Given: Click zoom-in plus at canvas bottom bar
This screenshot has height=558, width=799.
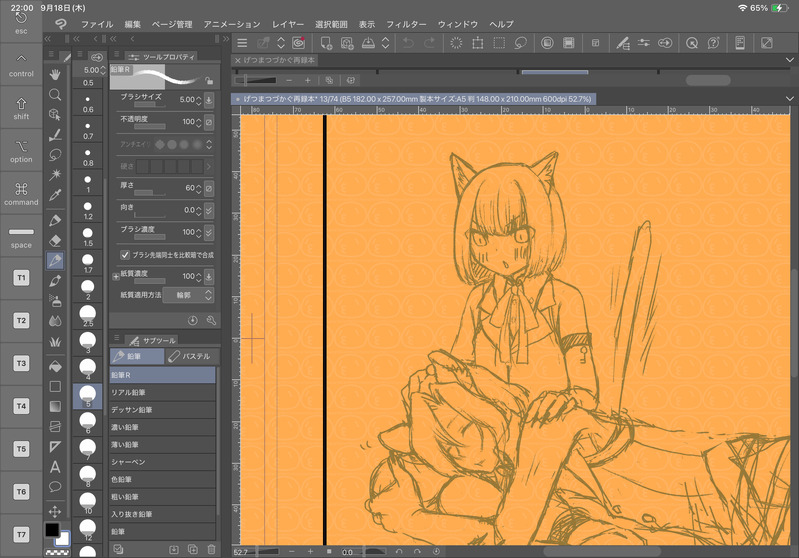Looking at the screenshot, I should click(x=310, y=551).
